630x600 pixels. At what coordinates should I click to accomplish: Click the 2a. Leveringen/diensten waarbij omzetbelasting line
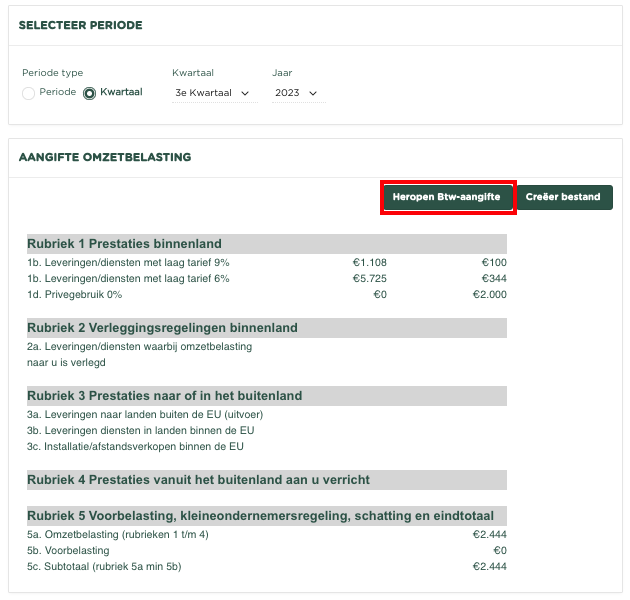[x=139, y=347]
